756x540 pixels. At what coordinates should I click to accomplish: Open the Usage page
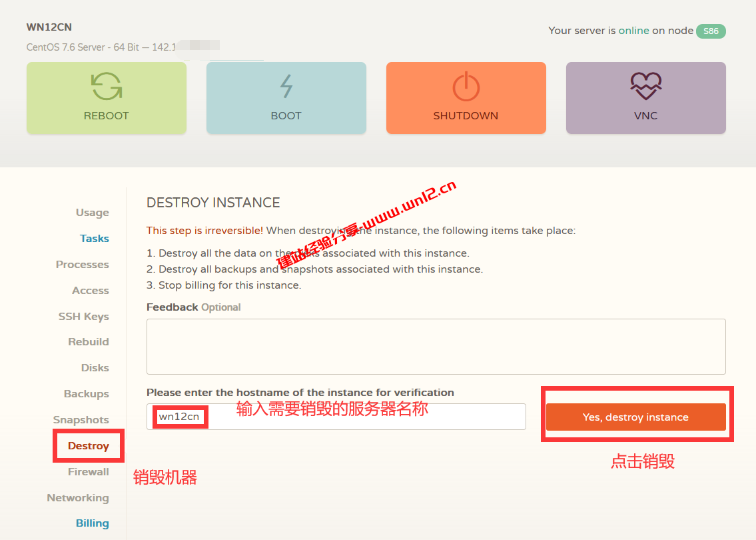coord(92,212)
